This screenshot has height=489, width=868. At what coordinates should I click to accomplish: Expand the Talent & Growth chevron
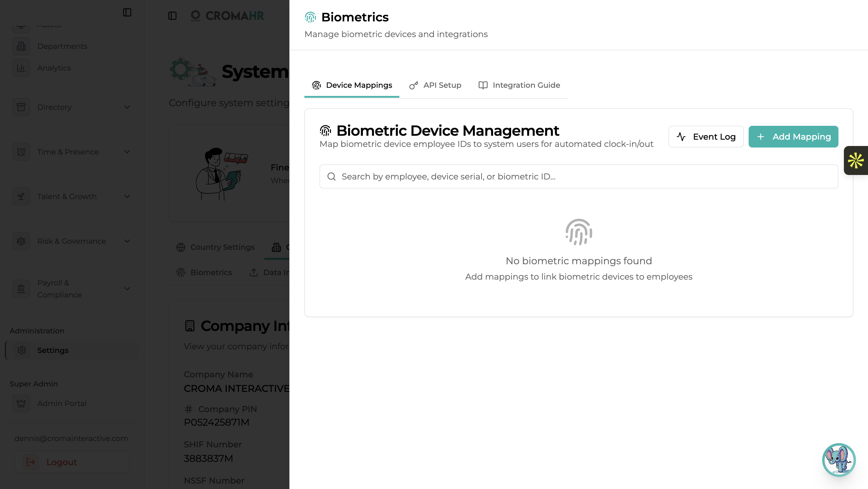tap(127, 197)
